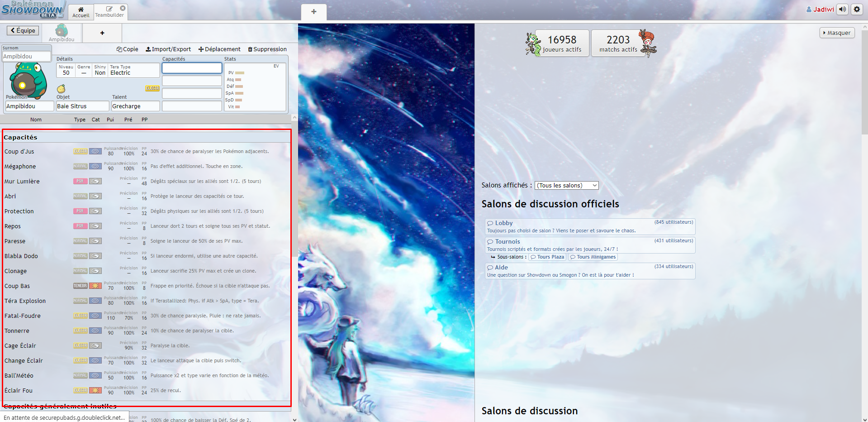Select the move Fatal-Foudre
The height and width of the screenshot is (422, 868).
click(146, 316)
